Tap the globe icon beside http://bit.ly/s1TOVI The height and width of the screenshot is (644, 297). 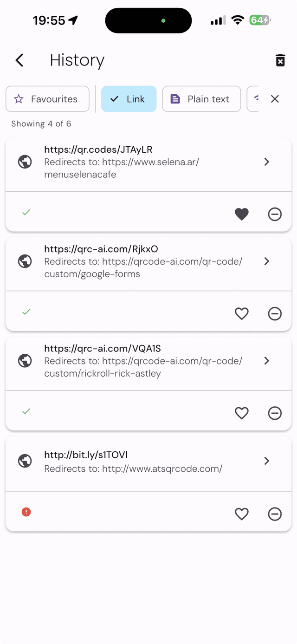[25, 461]
